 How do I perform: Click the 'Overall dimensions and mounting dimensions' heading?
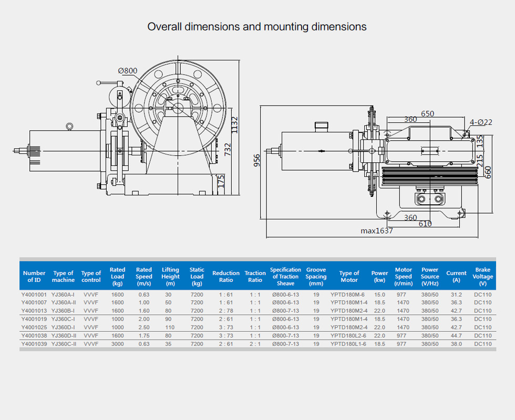click(x=257, y=27)
